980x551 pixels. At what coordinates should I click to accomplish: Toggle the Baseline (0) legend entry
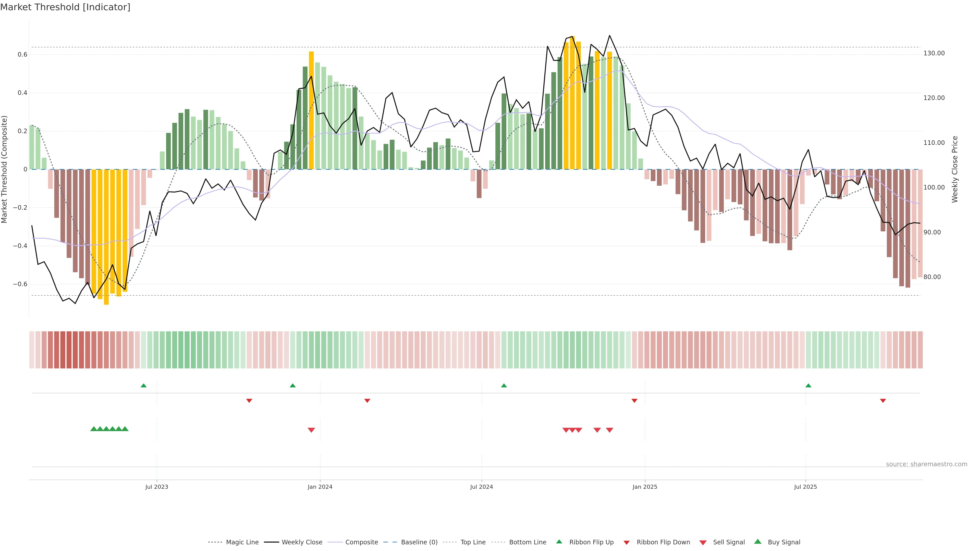(419, 542)
